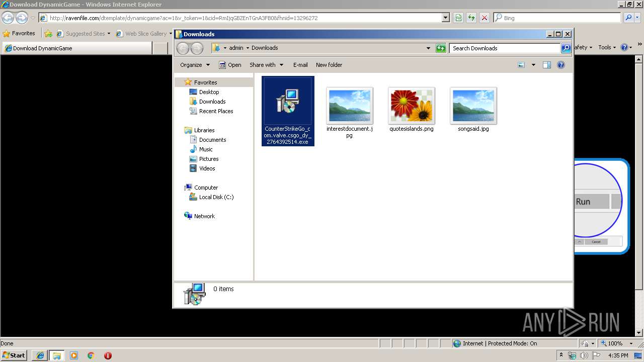Image resolution: width=644 pixels, height=362 pixels.
Task: Click the IE Back navigation arrow
Action: coord(8,18)
